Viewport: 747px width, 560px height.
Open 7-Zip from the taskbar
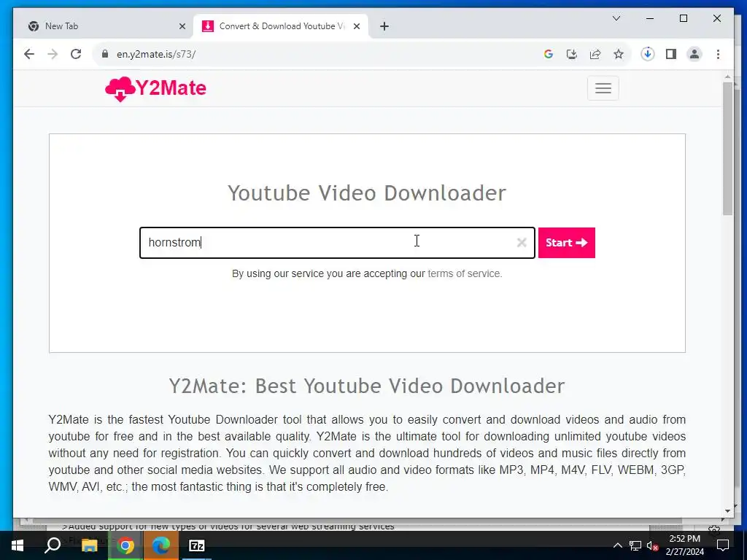tap(197, 545)
